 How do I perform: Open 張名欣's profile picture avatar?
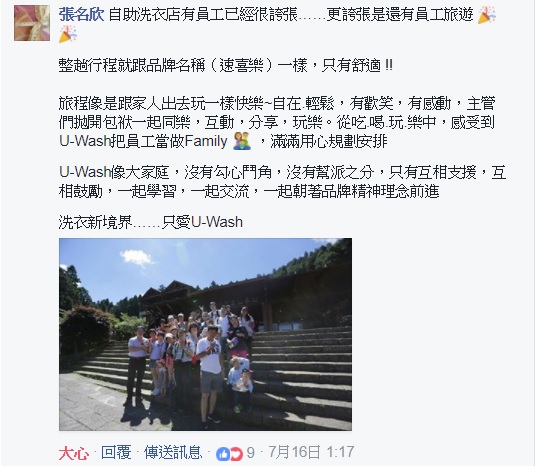coord(32,23)
